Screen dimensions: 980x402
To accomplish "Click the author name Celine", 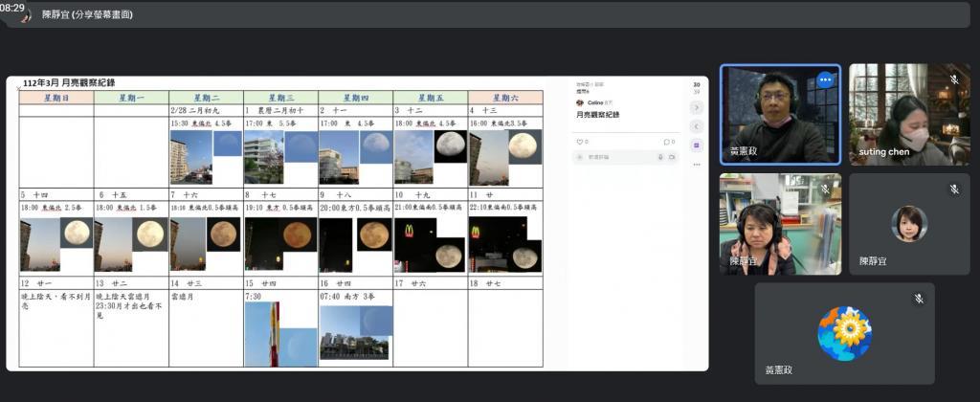I will point(595,102).
